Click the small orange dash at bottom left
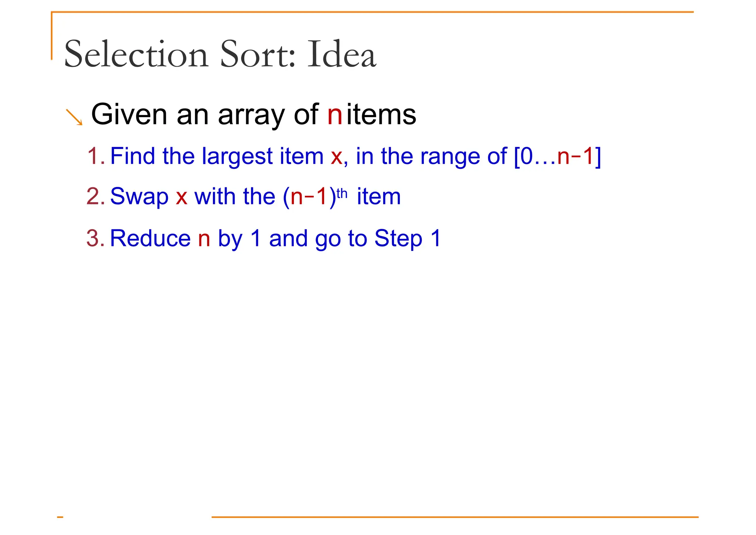 pyautogui.click(x=60, y=517)
